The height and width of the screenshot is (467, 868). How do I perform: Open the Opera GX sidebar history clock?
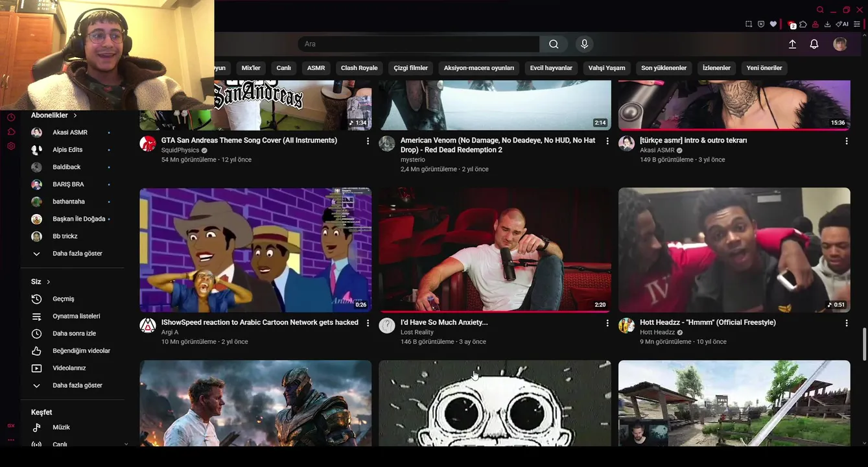(11, 117)
